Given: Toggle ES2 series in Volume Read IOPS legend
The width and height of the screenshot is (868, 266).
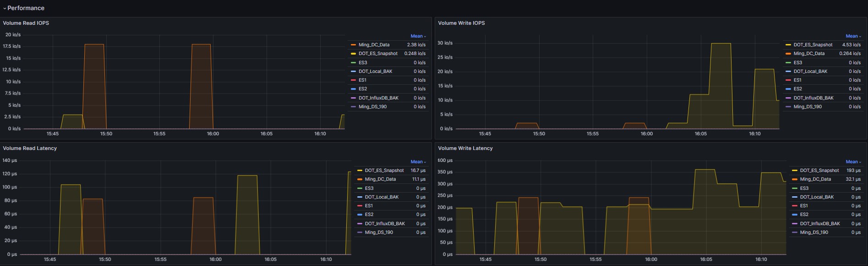Looking at the screenshot, I should click(363, 89).
